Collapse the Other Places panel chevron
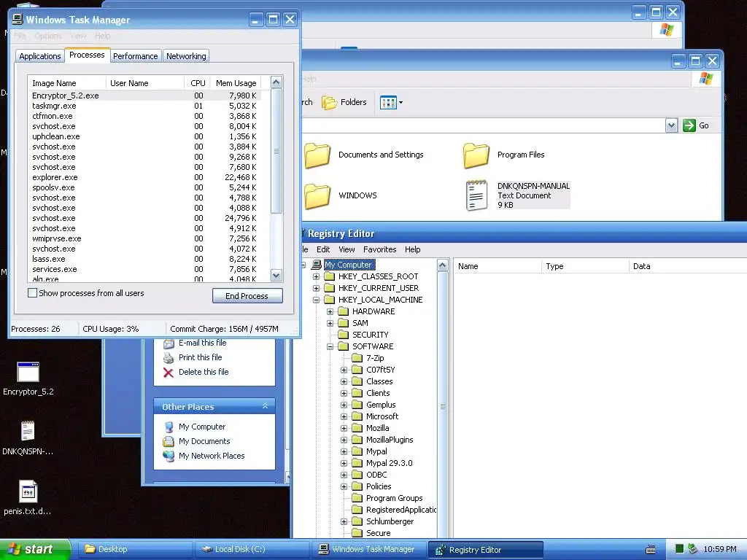The width and height of the screenshot is (747, 560). coord(265,406)
